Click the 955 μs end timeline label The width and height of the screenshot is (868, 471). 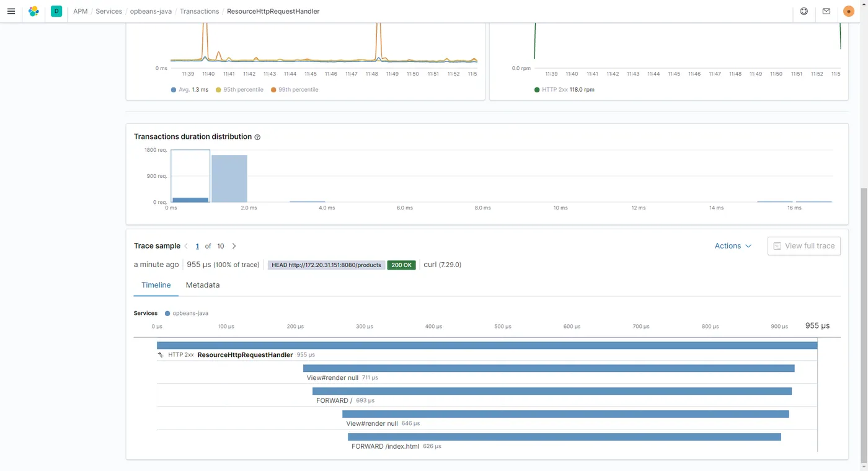[817, 325]
